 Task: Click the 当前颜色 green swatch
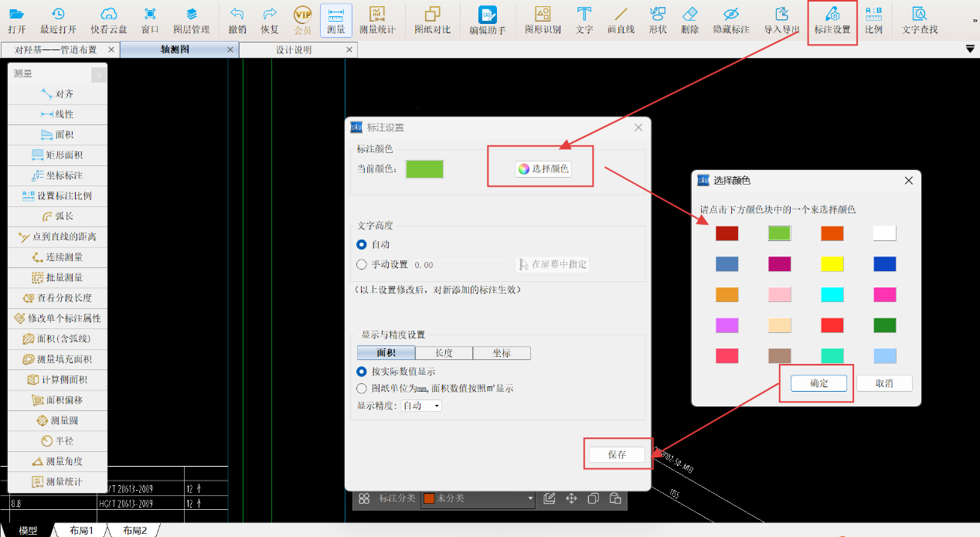coord(424,169)
